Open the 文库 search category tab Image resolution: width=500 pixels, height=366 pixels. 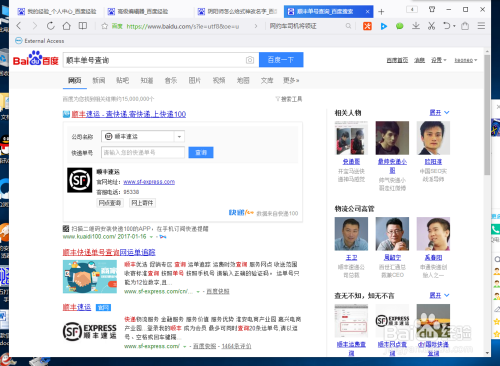tap(267, 80)
